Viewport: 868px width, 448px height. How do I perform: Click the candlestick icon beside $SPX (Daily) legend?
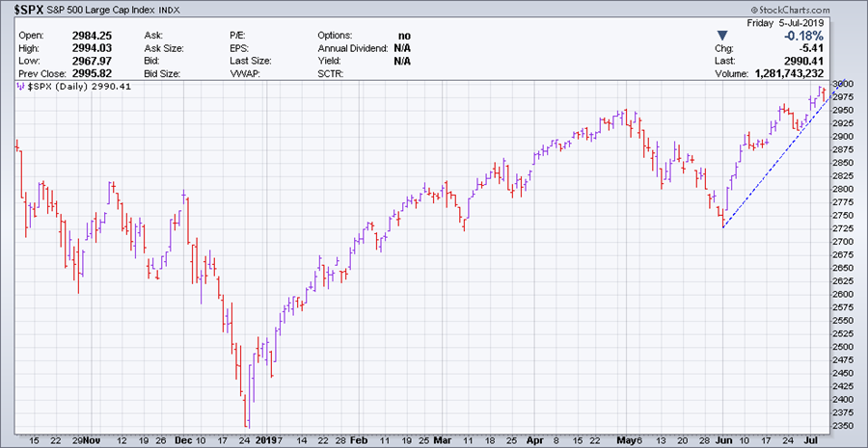21,86
